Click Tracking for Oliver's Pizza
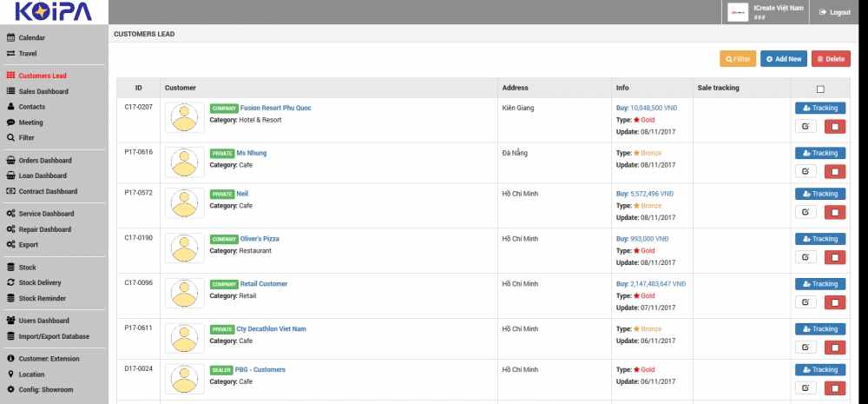The image size is (868, 404). [820, 239]
